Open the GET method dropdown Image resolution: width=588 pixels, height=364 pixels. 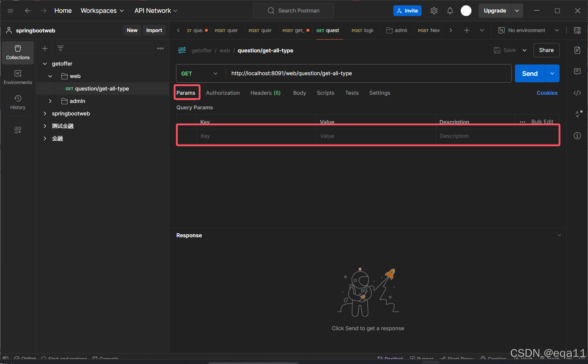[200, 73]
